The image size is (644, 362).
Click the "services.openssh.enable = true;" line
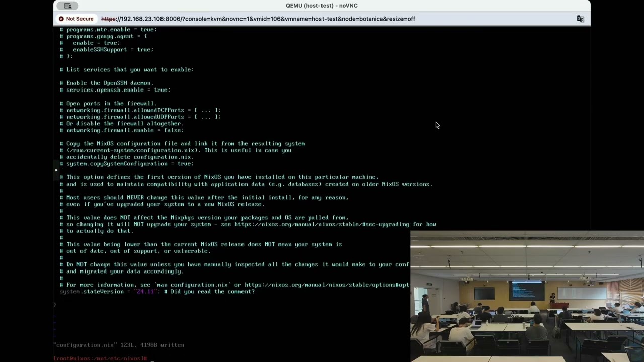115,90
